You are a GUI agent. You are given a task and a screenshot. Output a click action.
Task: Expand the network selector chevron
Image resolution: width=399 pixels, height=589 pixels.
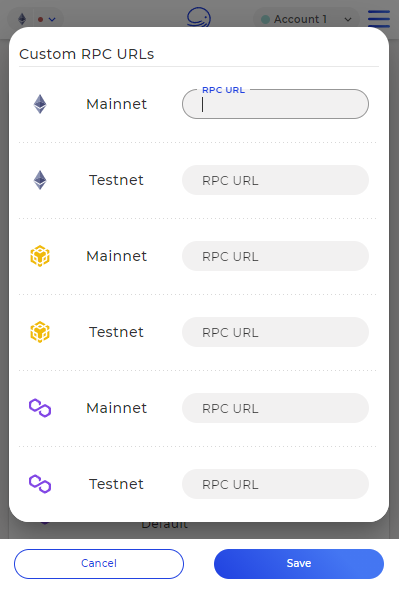point(52,19)
